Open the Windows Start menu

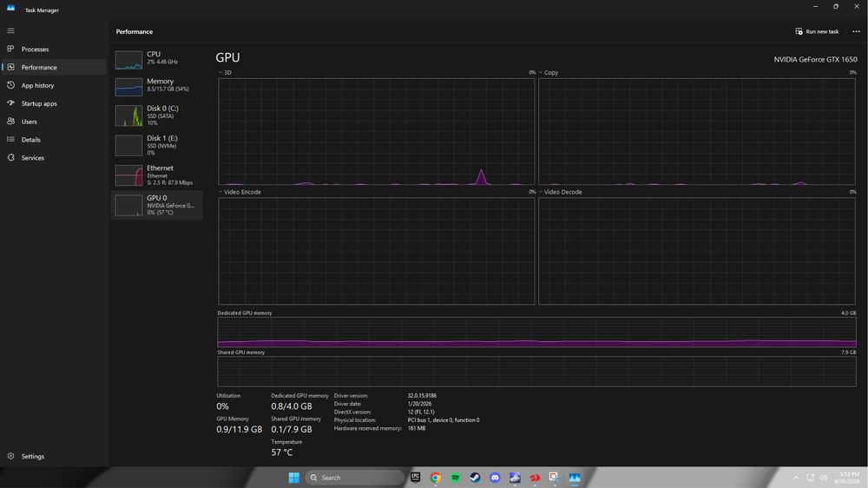[294, 478]
